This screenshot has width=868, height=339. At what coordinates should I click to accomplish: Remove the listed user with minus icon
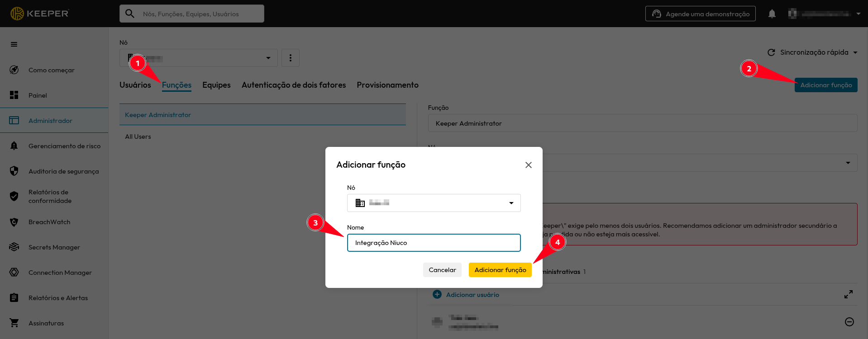849,322
